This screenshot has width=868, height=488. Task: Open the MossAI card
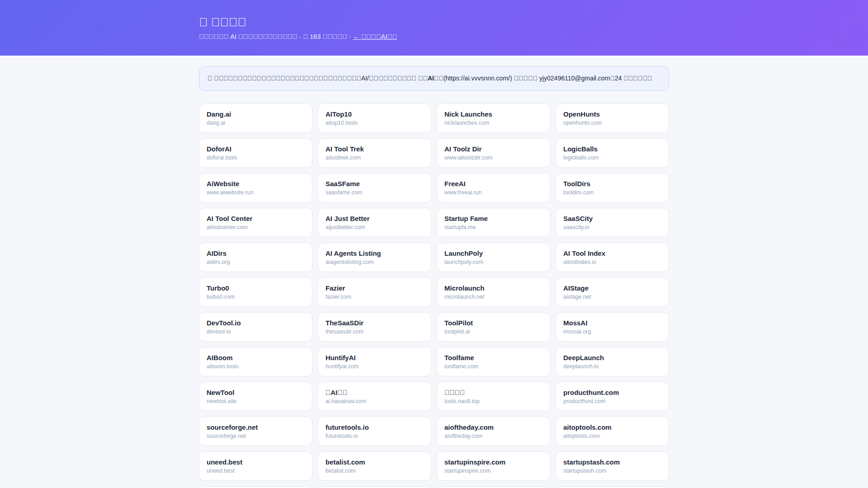point(612,327)
